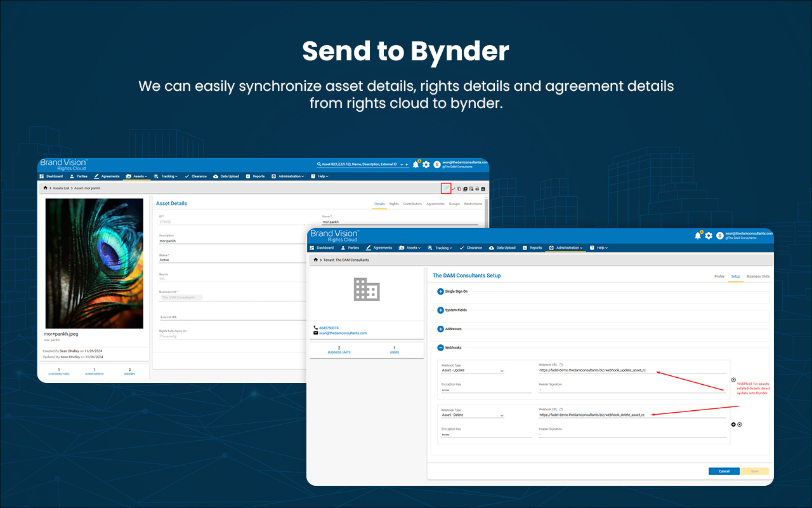Click help icon next to second Webhook URL
The width and height of the screenshot is (812, 508).
[561, 410]
